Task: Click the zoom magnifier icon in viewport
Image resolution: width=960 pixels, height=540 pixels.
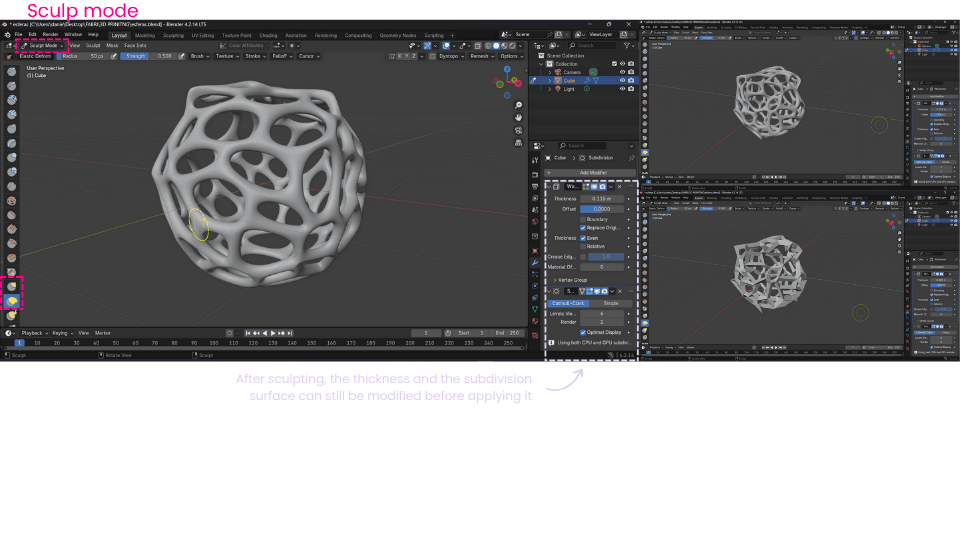Action: 518,105
